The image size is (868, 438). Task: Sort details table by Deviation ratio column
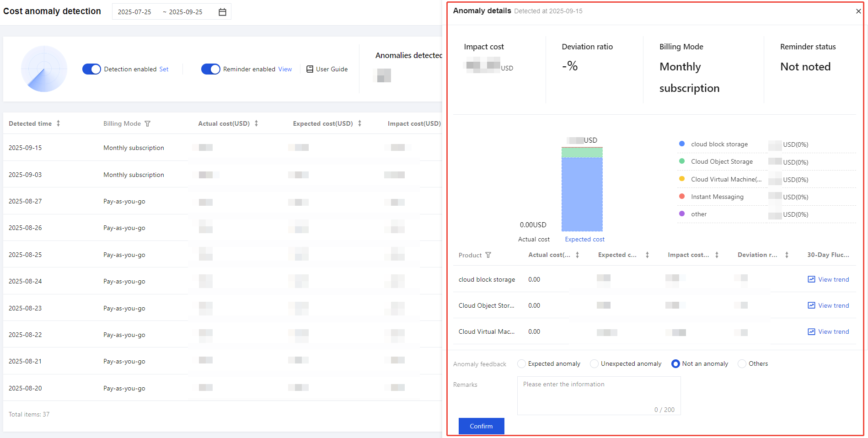(x=787, y=255)
